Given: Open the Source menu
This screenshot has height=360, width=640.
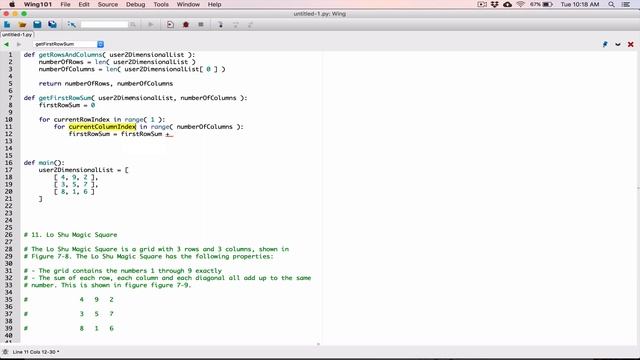Looking at the screenshot, I should pos(108,4).
